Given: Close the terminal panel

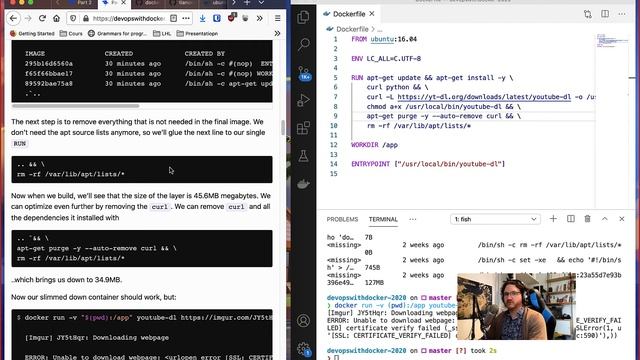Looking at the screenshot, I should click(x=622, y=219).
